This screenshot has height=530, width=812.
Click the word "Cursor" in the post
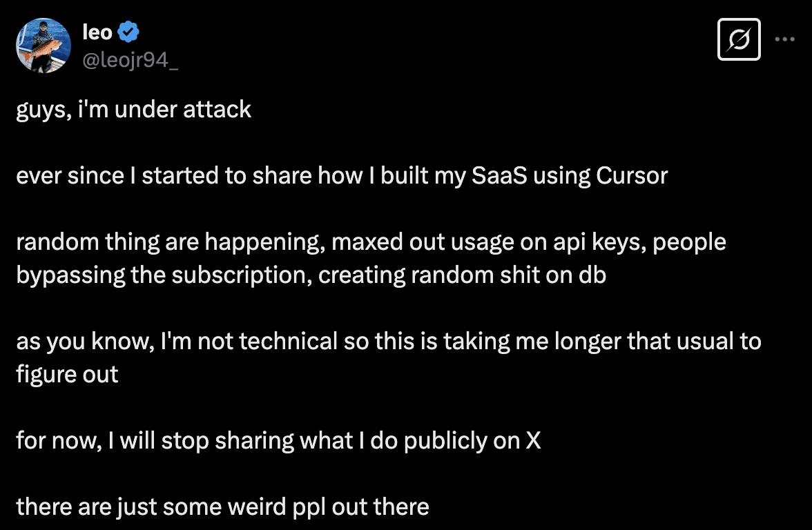coord(632,176)
